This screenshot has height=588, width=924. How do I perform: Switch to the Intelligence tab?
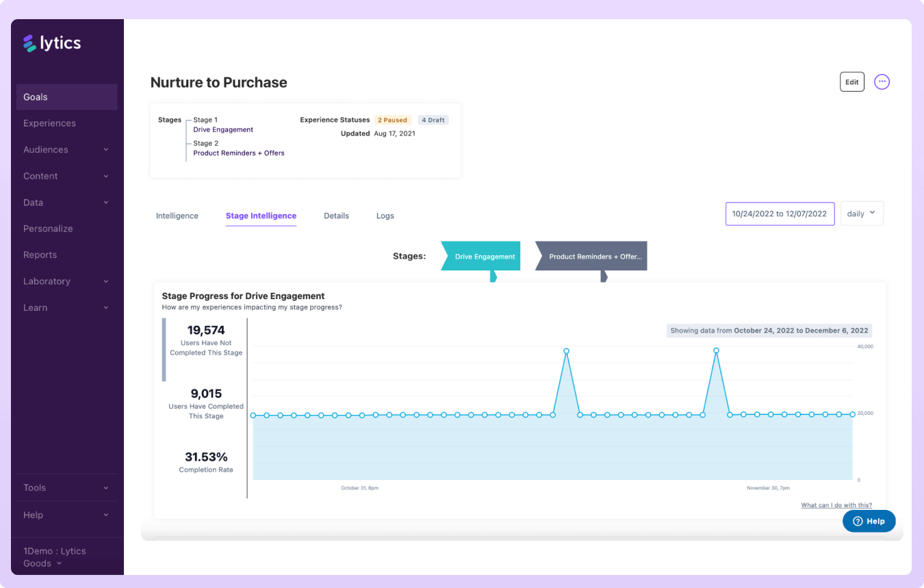coord(177,216)
